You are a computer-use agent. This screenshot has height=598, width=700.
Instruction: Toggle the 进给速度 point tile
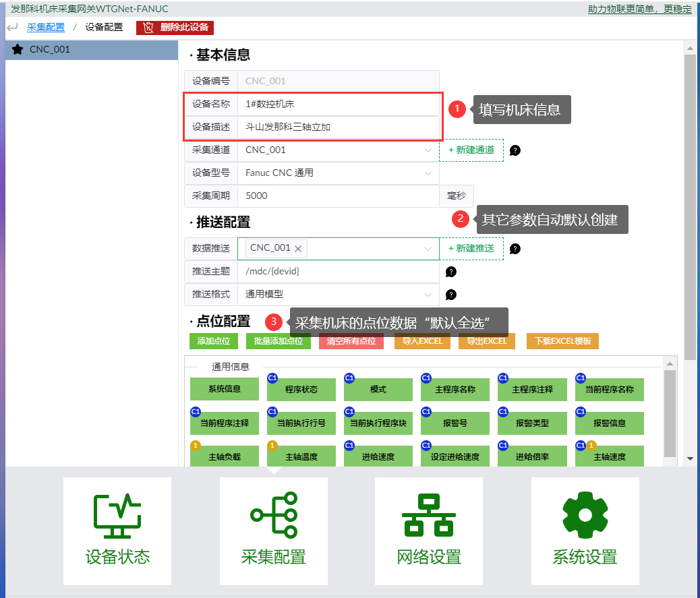378,456
